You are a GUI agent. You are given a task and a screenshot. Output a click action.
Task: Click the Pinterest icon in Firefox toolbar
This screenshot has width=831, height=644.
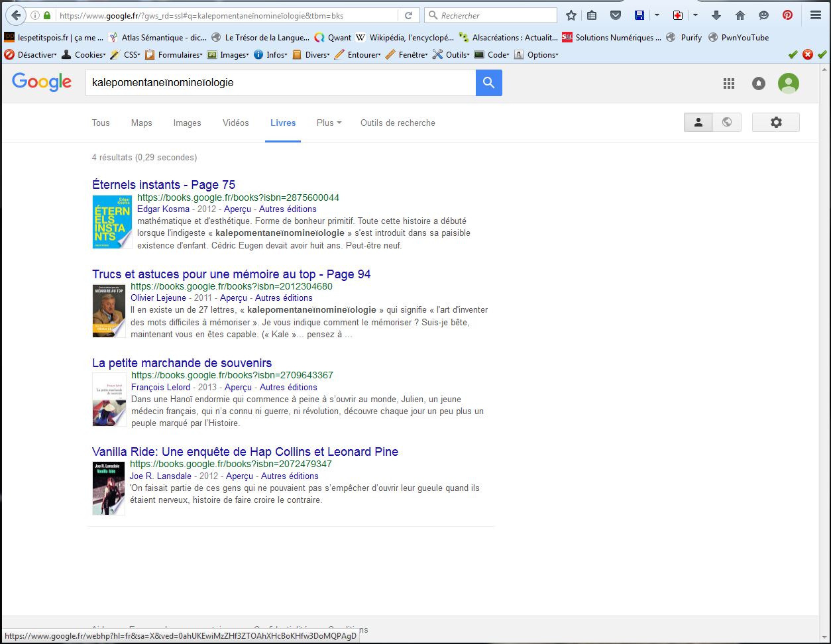(787, 15)
